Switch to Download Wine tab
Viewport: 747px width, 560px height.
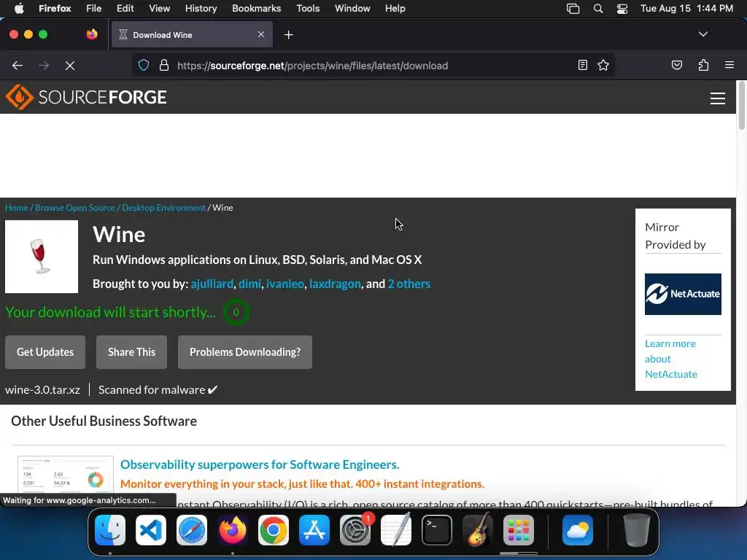pyautogui.click(x=192, y=34)
